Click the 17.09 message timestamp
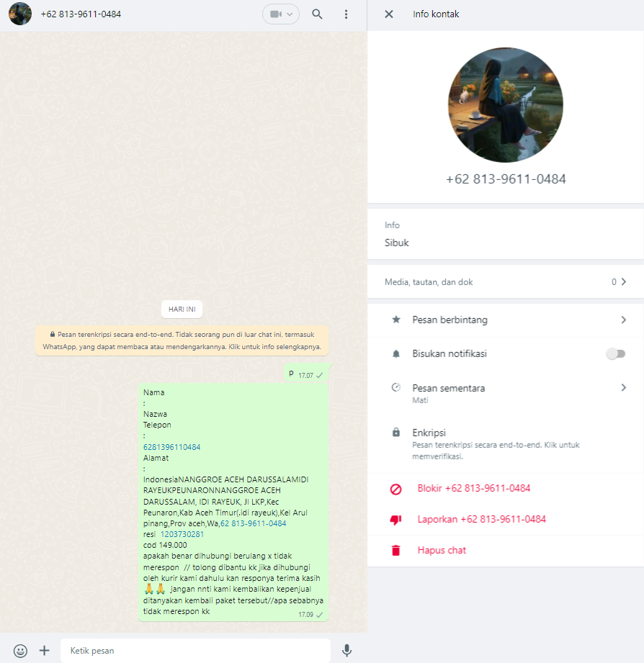The image size is (644, 663). 305,614
